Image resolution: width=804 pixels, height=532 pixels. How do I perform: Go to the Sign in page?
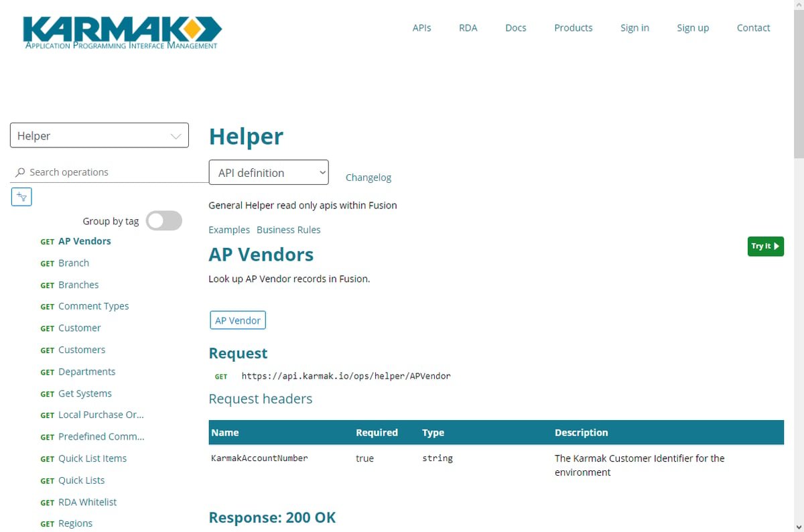(x=634, y=27)
